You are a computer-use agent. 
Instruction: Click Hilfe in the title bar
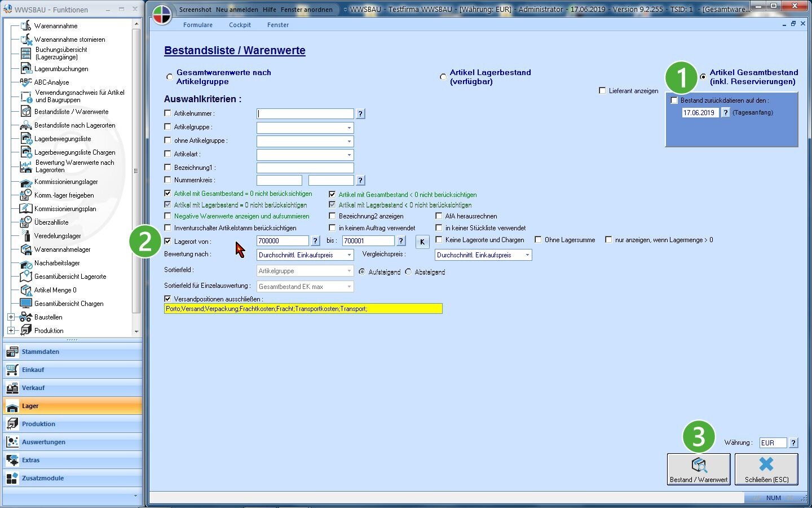[270, 10]
